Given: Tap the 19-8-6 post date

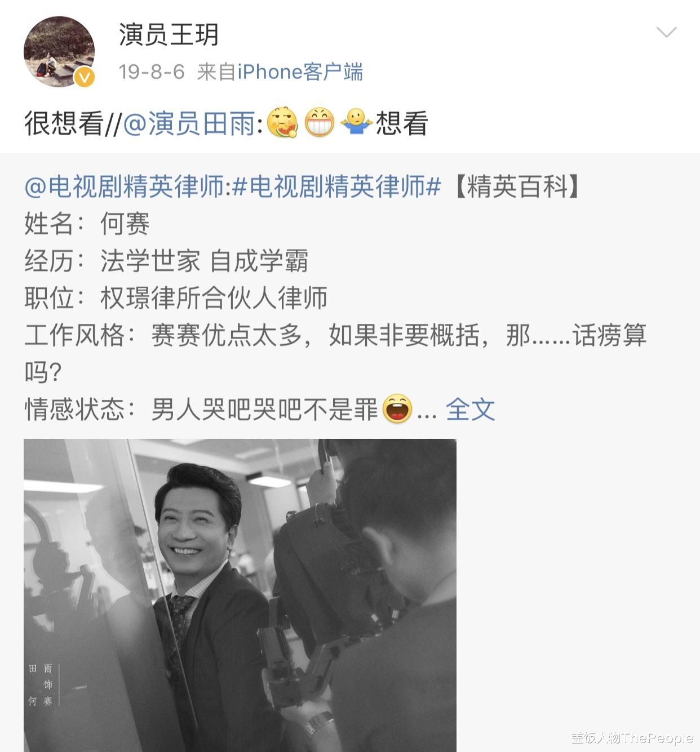Looking at the screenshot, I should 152,72.
